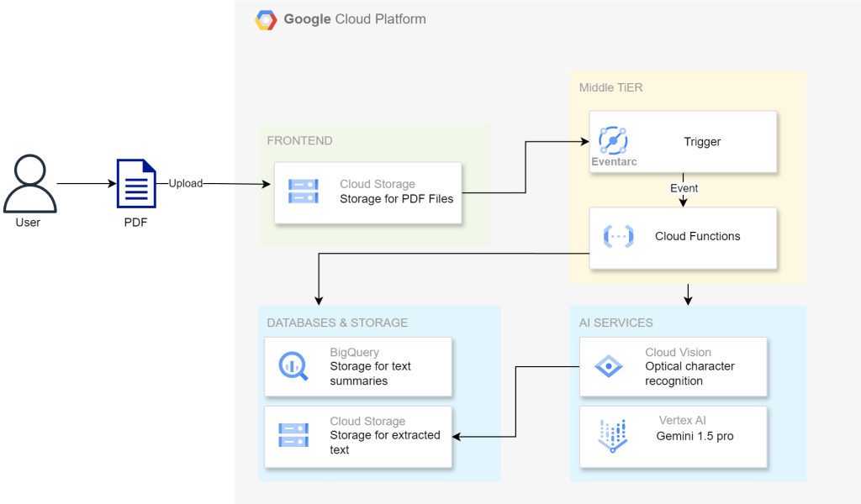
Task: Click the 'Cloud Functions' label
Action: pyautogui.click(x=697, y=236)
